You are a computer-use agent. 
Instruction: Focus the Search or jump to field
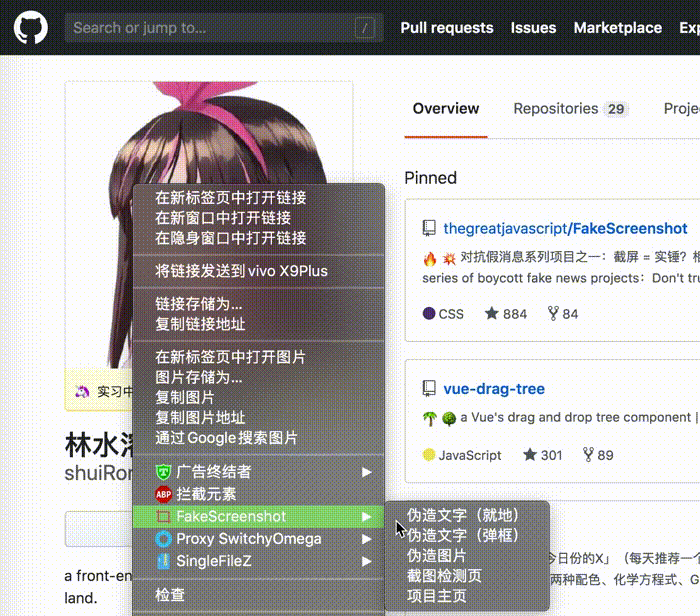coord(224,28)
